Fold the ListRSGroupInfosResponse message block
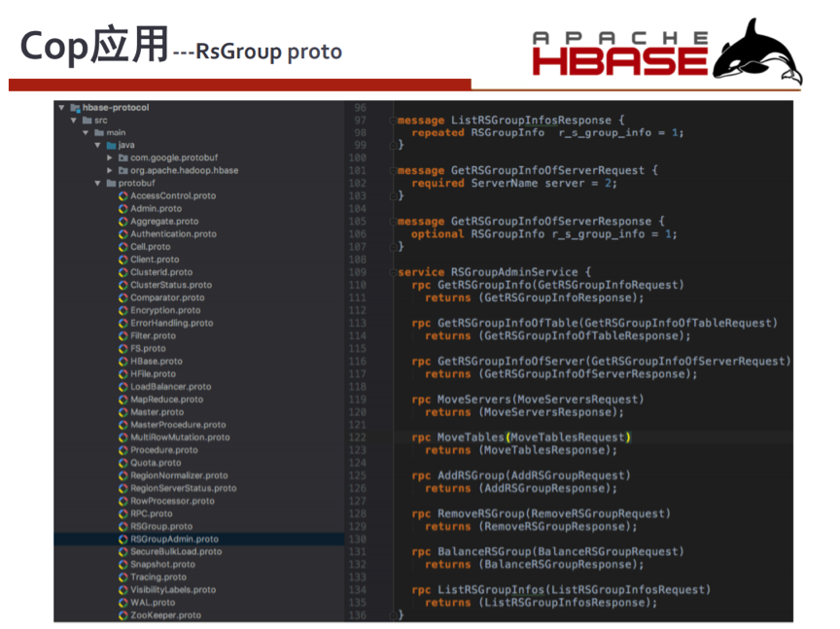The image size is (840, 629). coord(393,121)
